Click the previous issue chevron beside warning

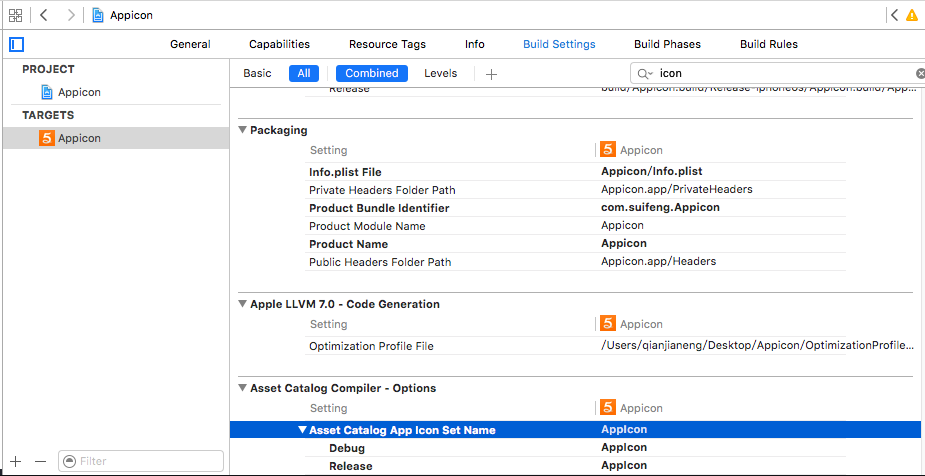[894, 15]
